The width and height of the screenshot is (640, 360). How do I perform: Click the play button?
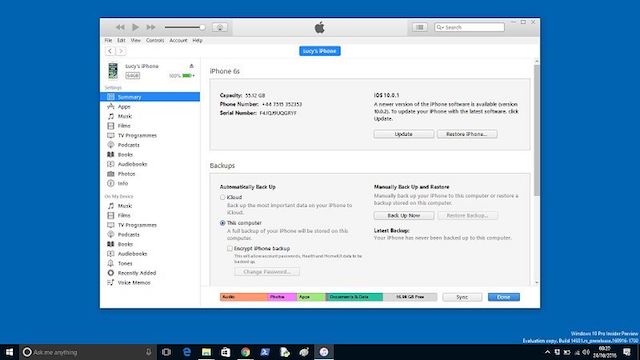136,27
